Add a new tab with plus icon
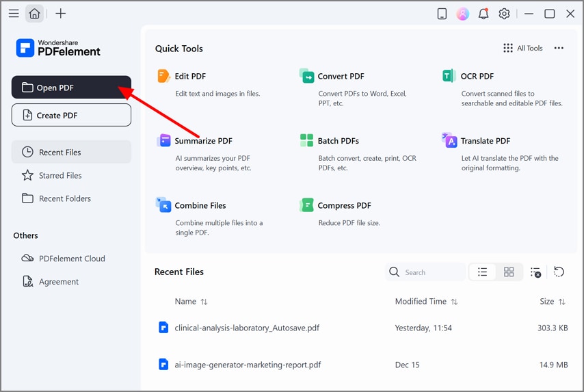Screen dimensions: 584x392 [61, 14]
